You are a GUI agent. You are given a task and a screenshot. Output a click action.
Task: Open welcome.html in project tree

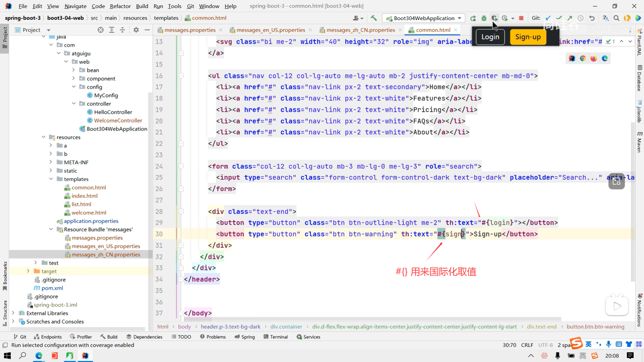(89, 213)
